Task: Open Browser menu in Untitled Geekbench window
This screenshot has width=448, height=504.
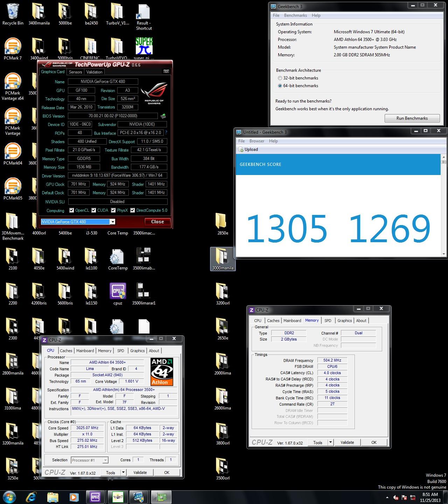Action: pos(257,141)
